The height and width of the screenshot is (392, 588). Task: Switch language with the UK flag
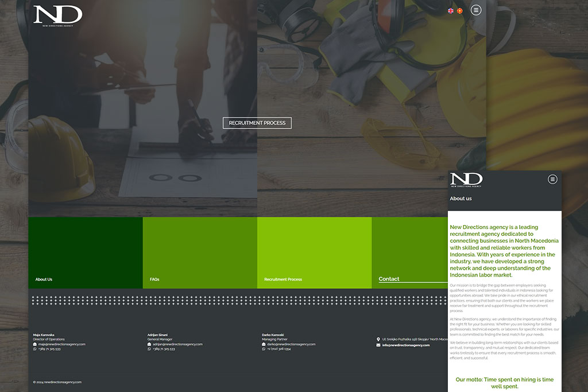451,11
